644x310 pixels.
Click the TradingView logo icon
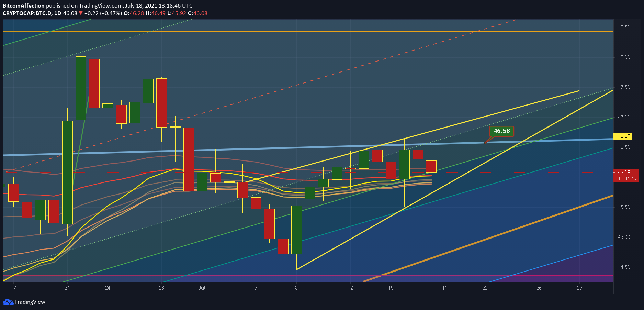[8, 302]
